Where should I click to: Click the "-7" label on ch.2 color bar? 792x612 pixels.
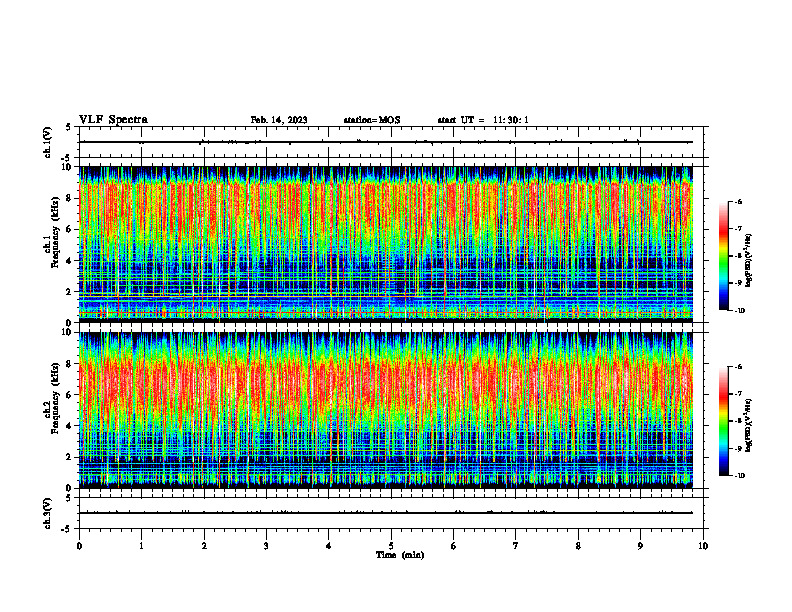coord(738,394)
